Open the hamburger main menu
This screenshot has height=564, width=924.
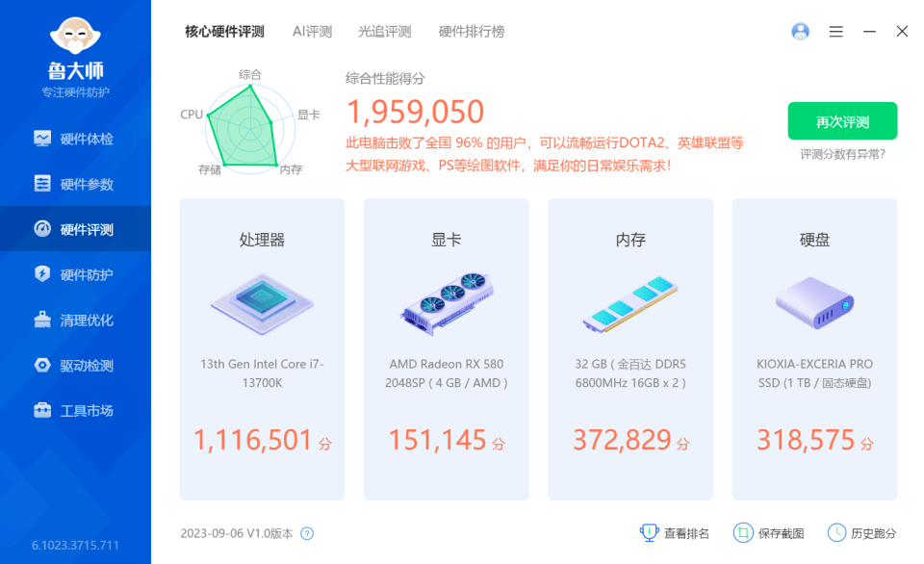[x=835, y=31]
